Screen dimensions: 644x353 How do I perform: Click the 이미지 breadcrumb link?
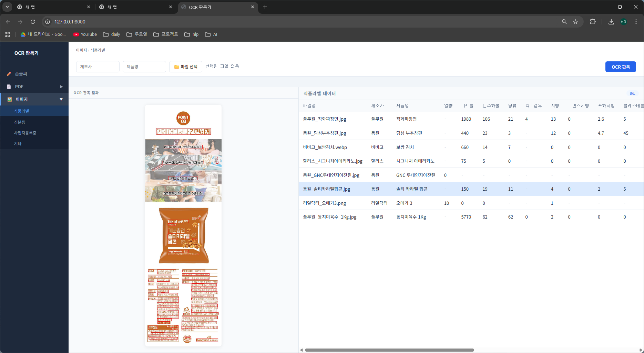81,50
